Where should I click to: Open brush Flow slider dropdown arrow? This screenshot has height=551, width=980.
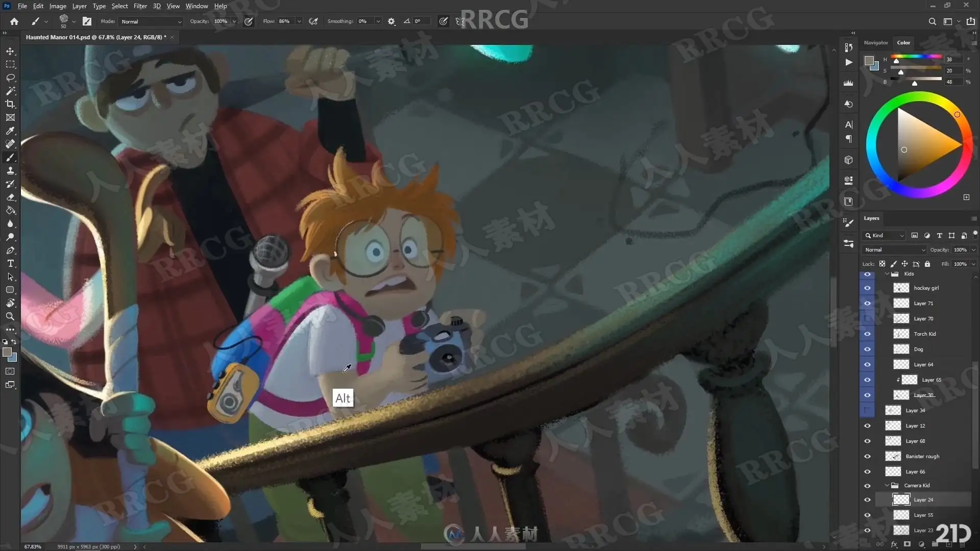299,21
